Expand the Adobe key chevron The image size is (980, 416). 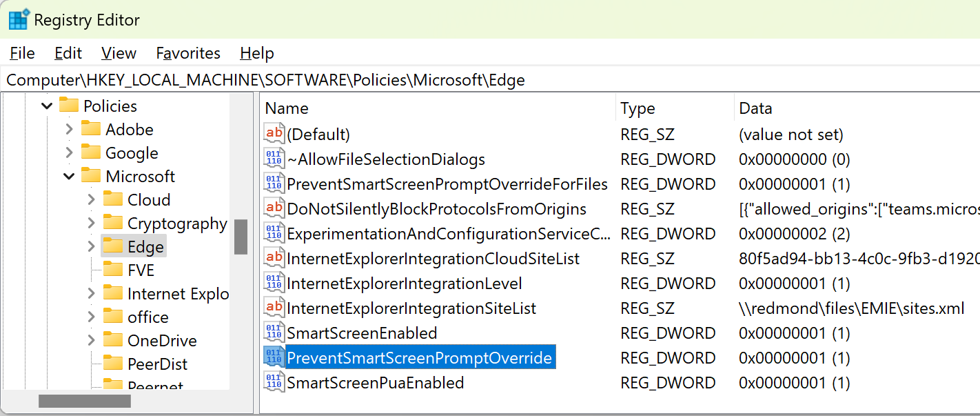69,130
